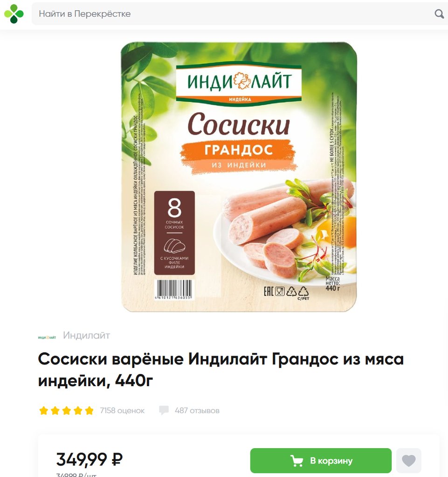448x477 pixels.
Task: Click the product title text
Action: point(221,369)
